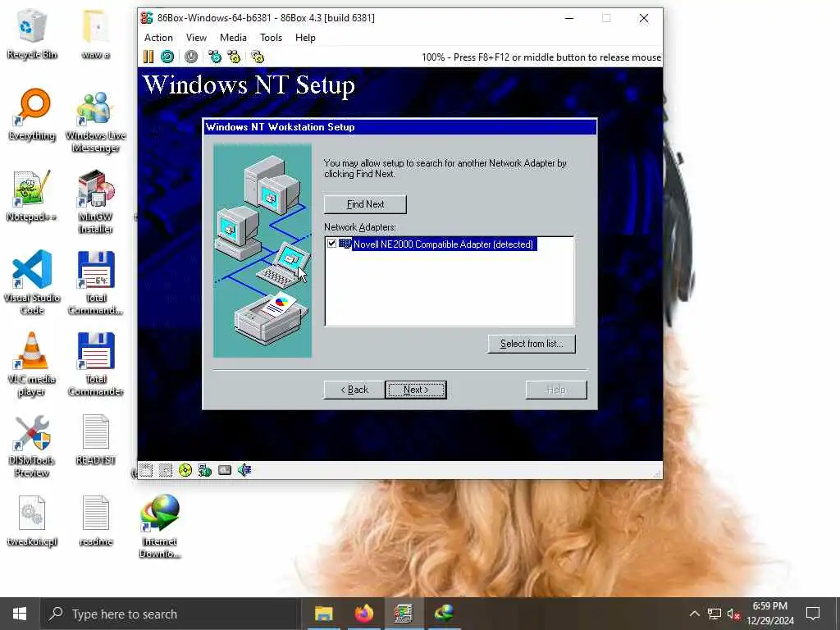Open taskbar clock and date
The image size is (840, 630).
pos(770,614)
